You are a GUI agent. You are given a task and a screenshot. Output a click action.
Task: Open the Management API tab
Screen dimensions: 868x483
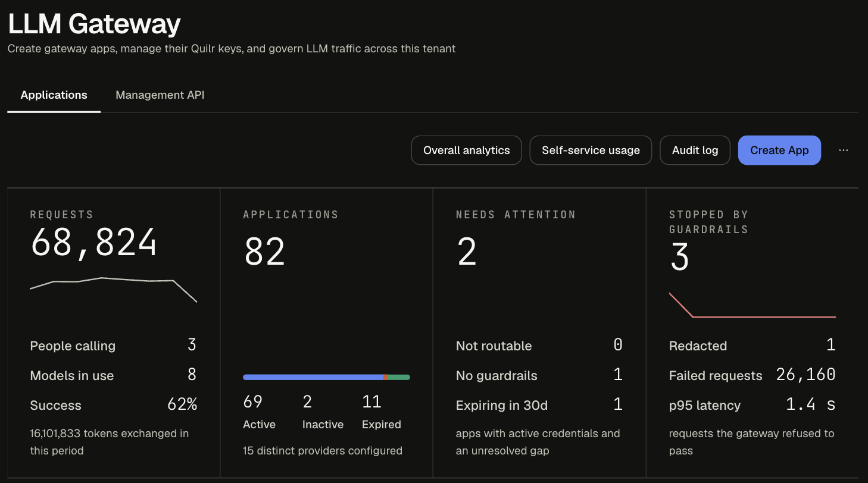tap(160, 95)
